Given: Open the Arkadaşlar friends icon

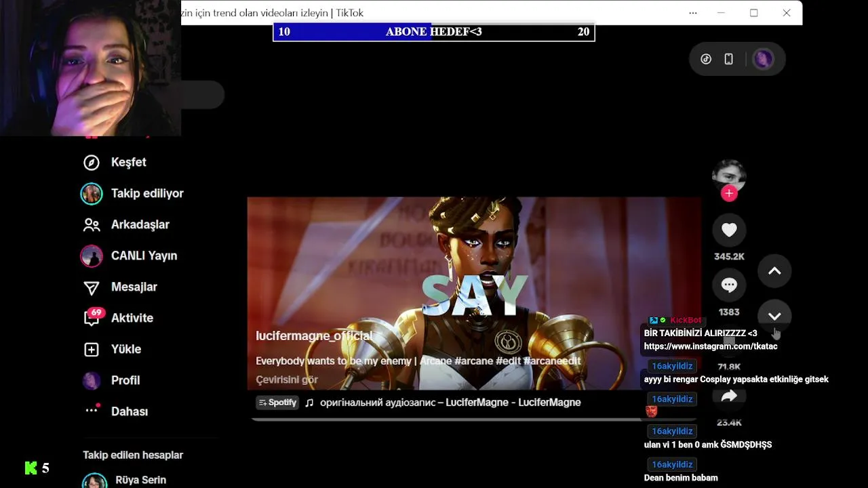Looking at the screenshot, I should 92,224.
